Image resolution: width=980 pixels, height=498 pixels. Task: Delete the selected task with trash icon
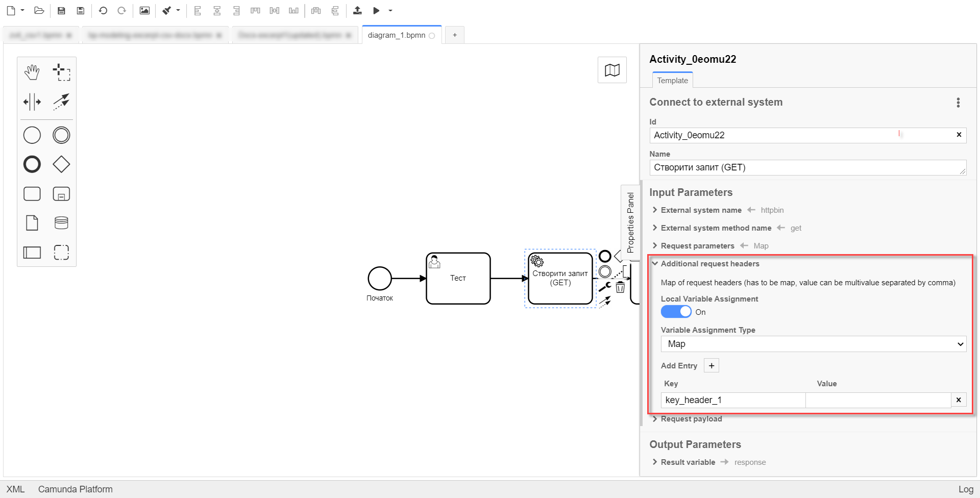pyautogui.click(x=620, y=287)
